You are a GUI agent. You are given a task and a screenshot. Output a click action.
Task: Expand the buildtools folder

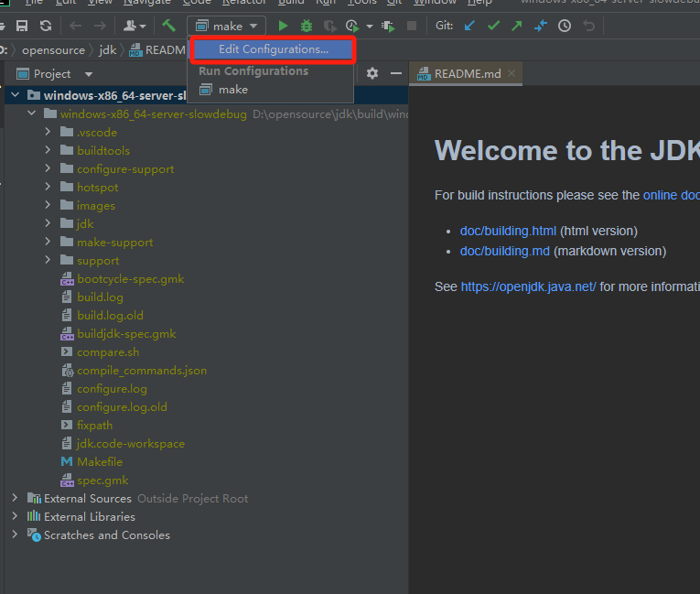click(48, 150)
